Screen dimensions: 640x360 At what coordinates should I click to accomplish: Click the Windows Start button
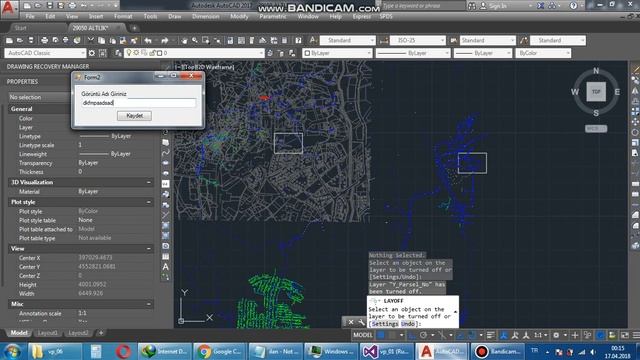12,351
